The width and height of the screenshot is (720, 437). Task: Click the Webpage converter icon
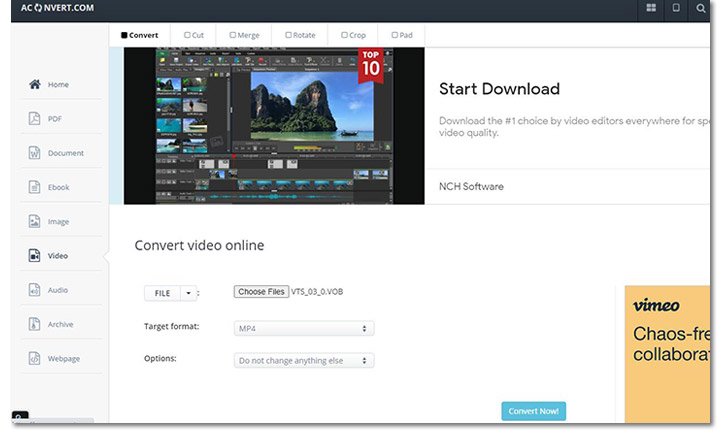(x=34, y=358)
